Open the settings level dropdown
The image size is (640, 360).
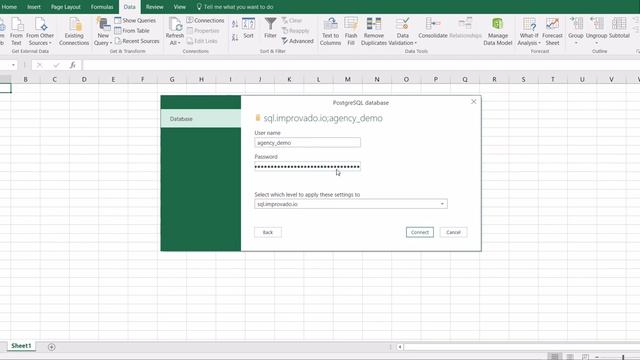tap(351, 204)
